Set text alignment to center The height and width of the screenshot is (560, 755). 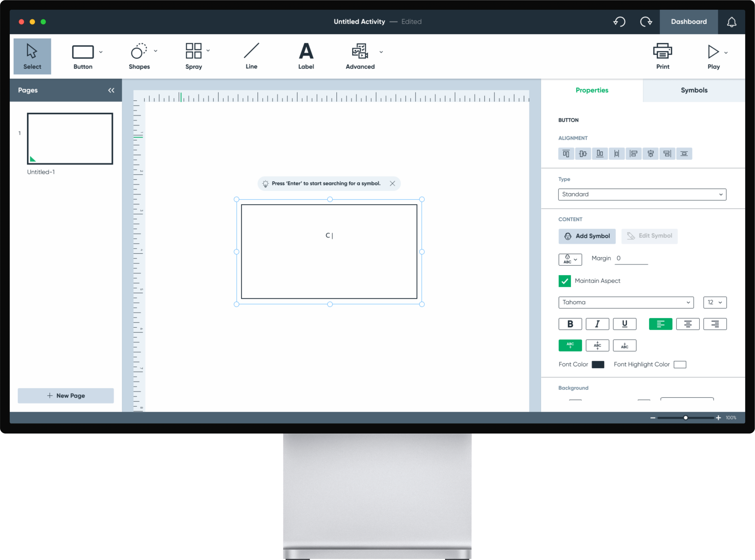click(688, 324)
